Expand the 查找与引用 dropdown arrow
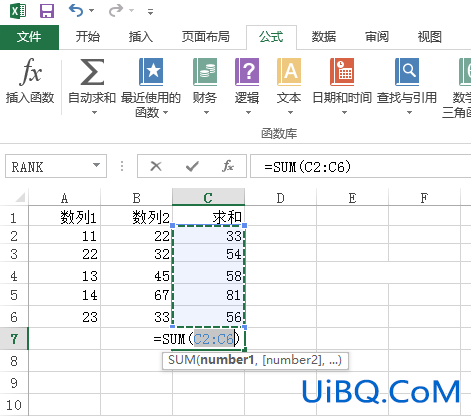 (x=409, y=113)
